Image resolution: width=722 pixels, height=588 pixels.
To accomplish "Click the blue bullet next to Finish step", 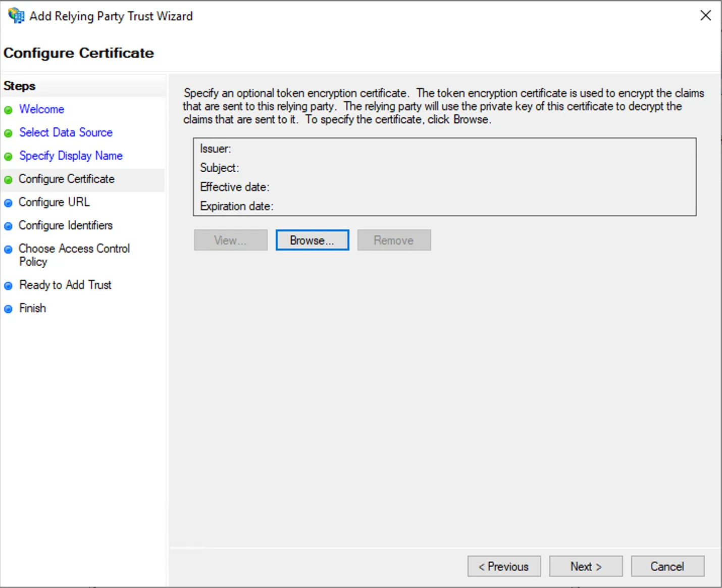I will tap(9, 308).
